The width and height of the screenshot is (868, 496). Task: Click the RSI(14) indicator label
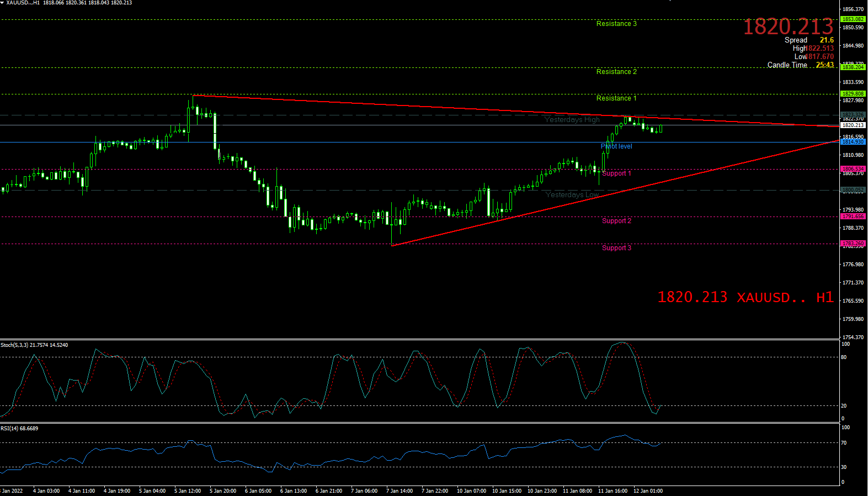(x=19, y=429)
